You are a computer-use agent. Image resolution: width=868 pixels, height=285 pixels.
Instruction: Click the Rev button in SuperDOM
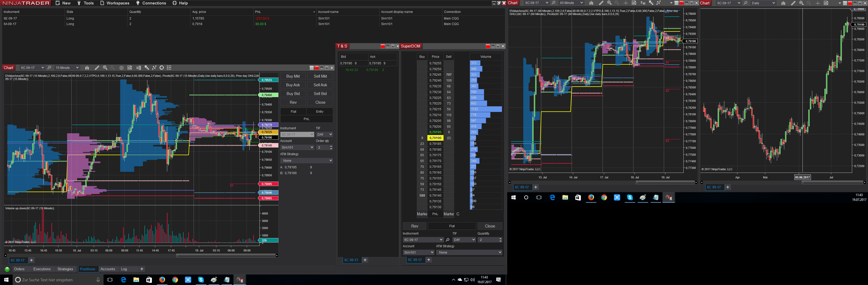414,226
